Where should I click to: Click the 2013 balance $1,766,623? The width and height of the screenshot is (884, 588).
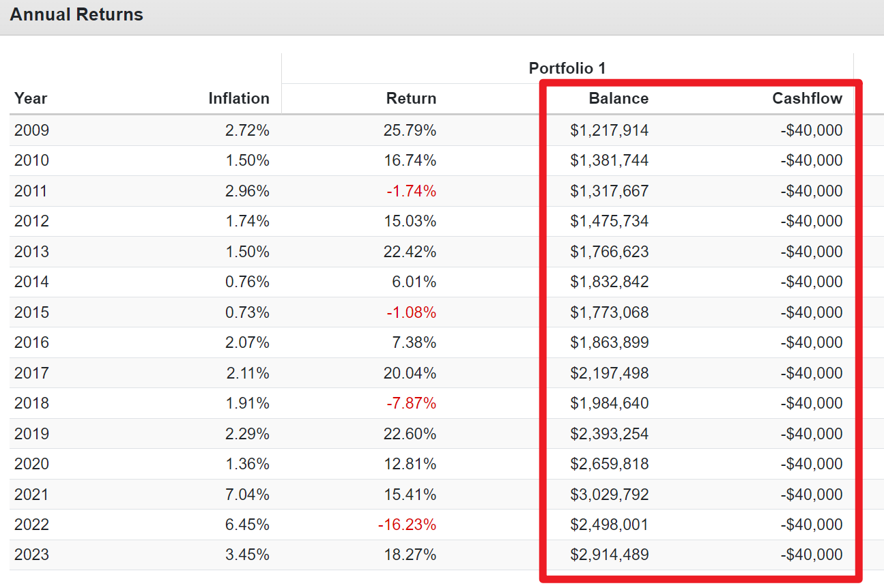click(609, 252)
